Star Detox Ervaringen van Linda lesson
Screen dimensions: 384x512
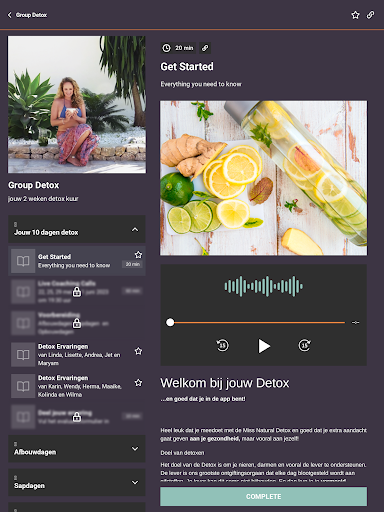pos(138,351)
